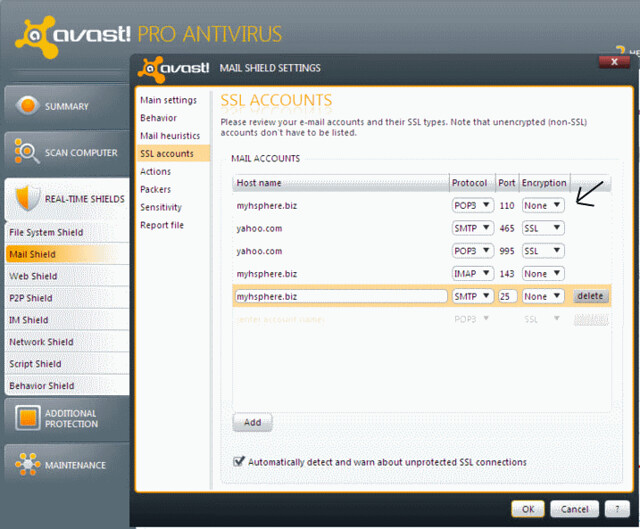Click the question mark help button
The width and height of the screenshot is (640, 529).
point(617,509)
